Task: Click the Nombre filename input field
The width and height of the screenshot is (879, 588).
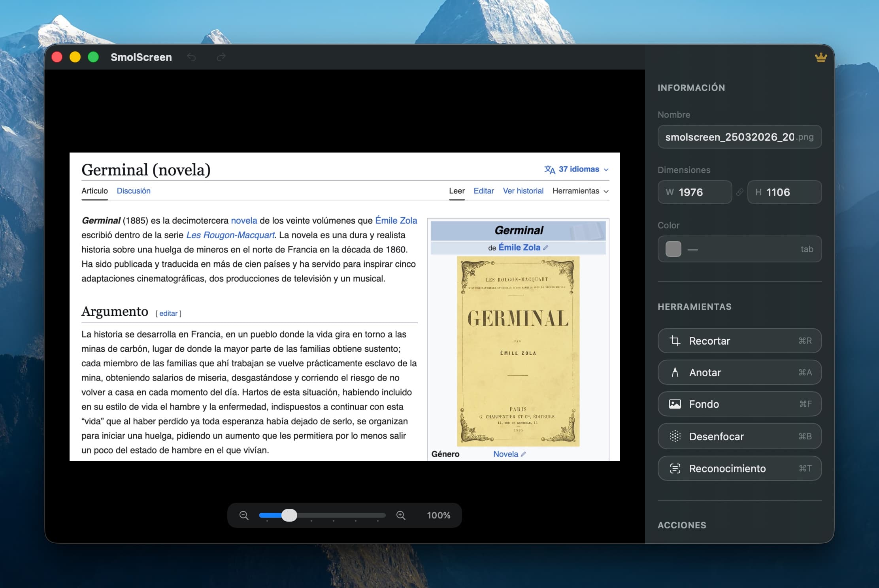Action: (739, 137)
